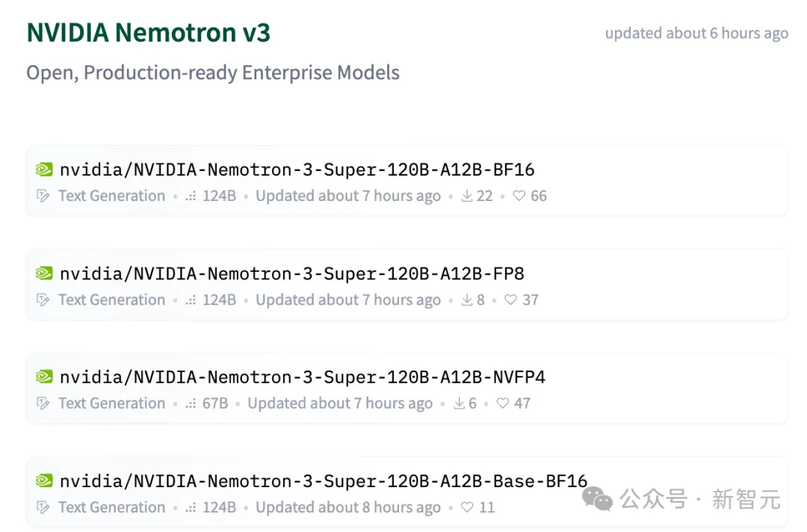Click the NVIDIA logo beside the A12B-BF16 model
This screenshot has width=807, height=532.
pos(44,170)
